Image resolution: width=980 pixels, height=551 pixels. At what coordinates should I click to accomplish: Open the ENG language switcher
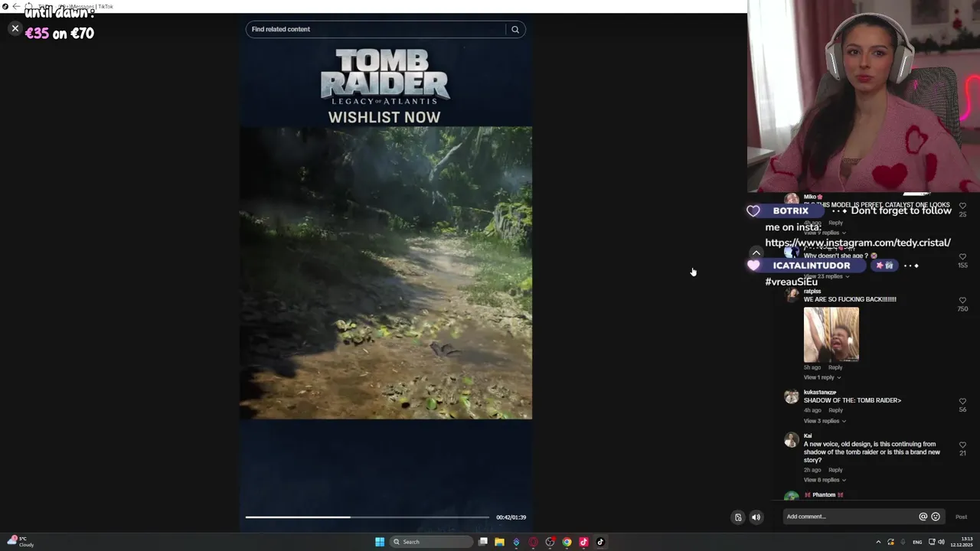(917, 542)
